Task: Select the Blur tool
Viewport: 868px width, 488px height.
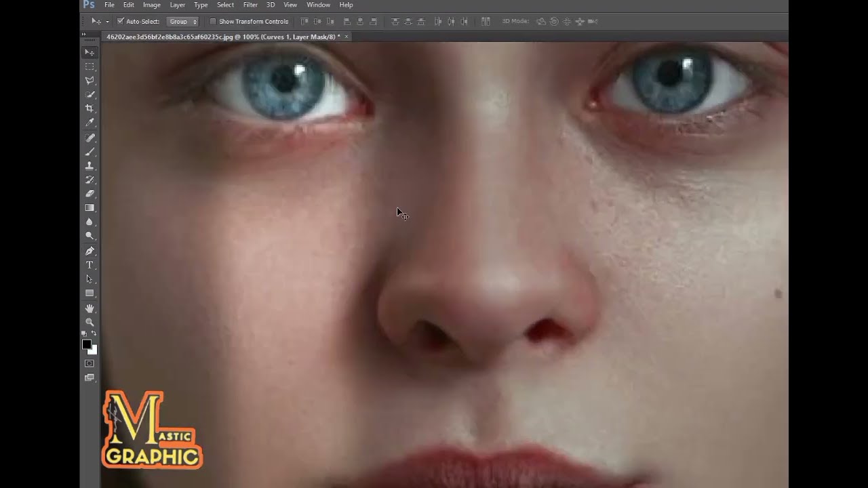Action: click(90, 222)
